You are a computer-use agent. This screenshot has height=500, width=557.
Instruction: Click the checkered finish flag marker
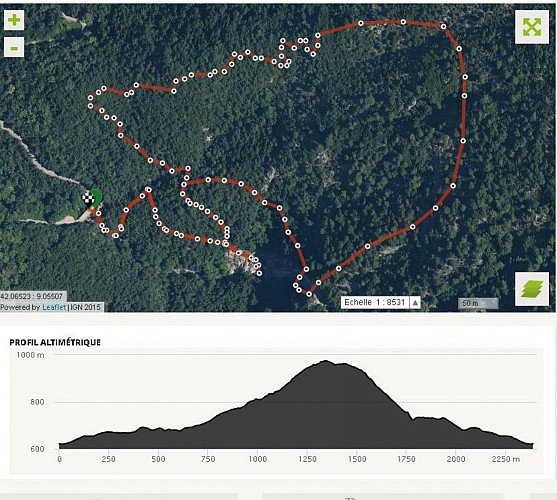(x=88, y=200)
